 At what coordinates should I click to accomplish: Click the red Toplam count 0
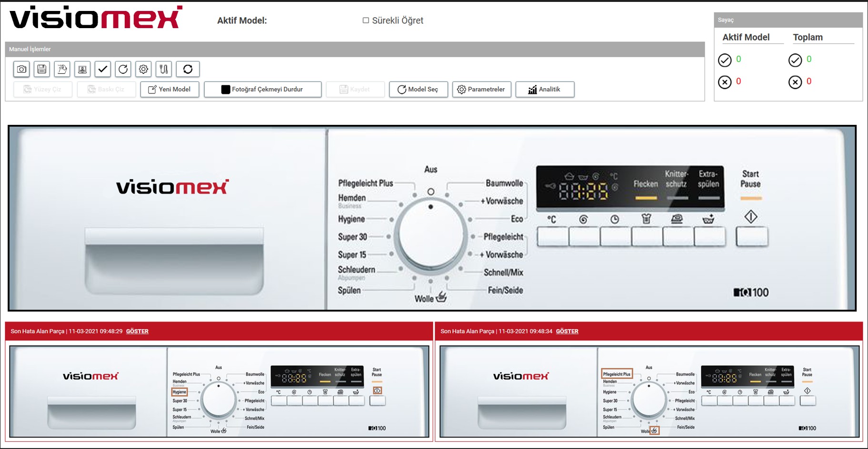tap(809, 82)
